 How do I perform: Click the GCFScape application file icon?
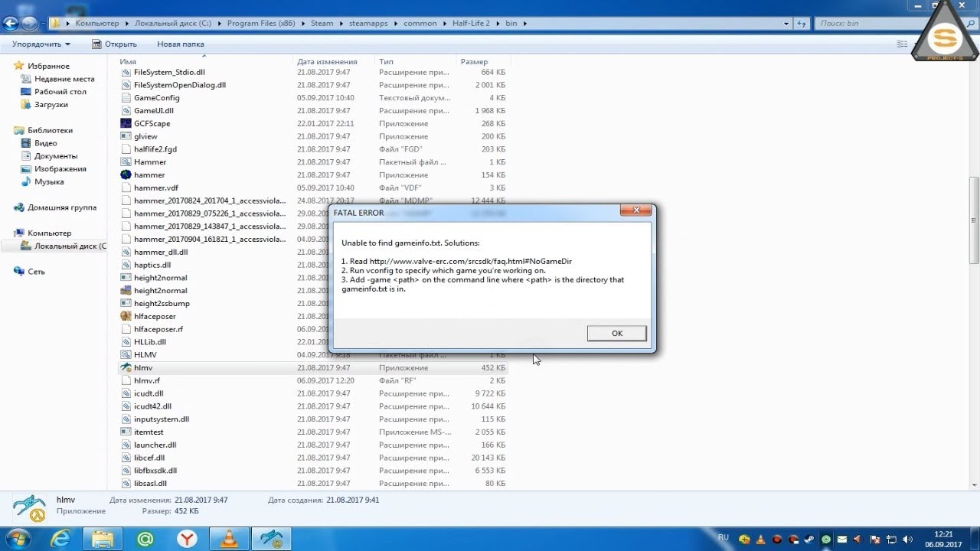coord(126,123)
